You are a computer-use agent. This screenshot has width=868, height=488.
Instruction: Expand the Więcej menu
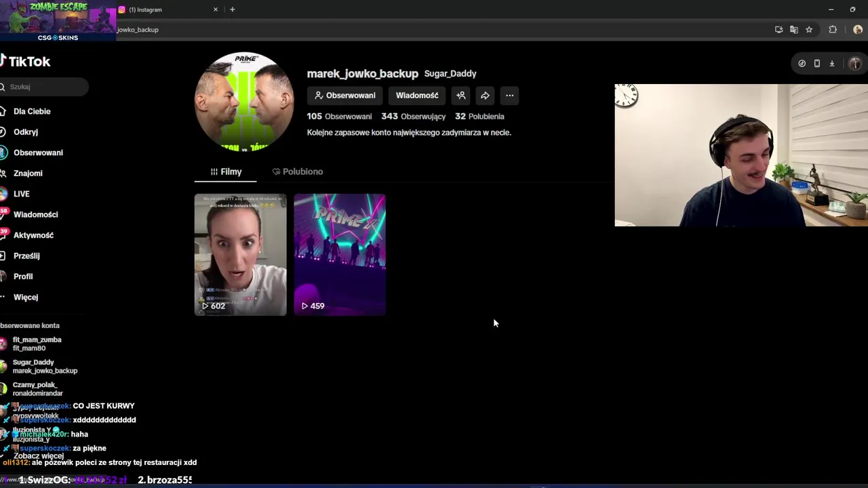[x=26, y=298]
